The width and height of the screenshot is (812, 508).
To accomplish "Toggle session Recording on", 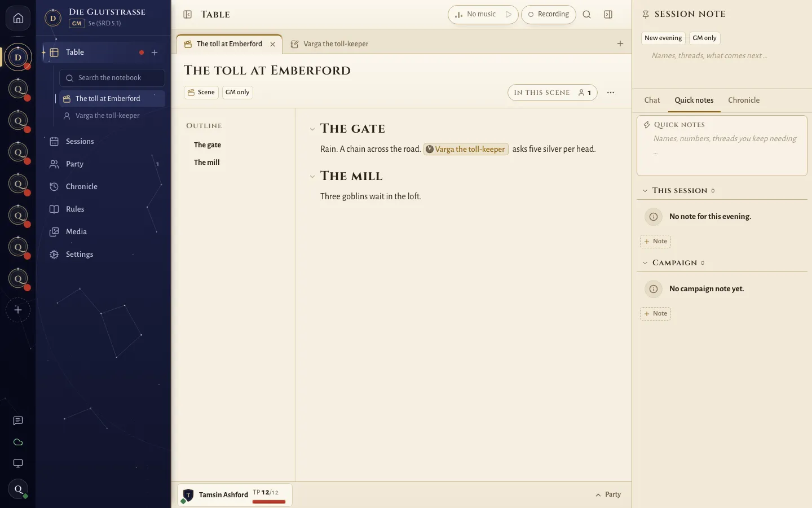I will click(x=549, y=15).
